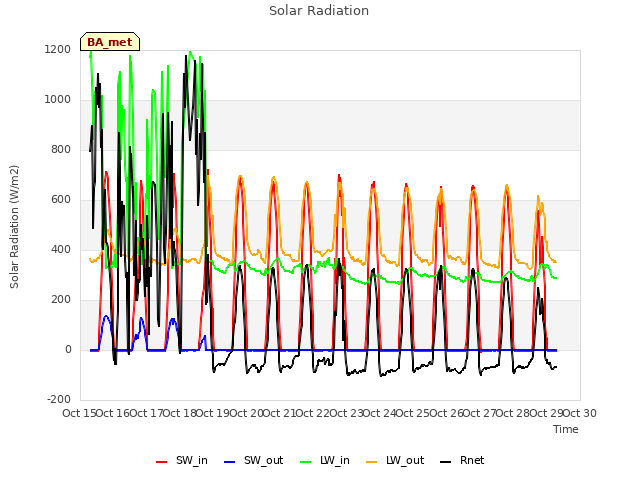Click the black Rnet legend swatch
The height and width of the screenshot is (480, 640).
coord(446,462)
